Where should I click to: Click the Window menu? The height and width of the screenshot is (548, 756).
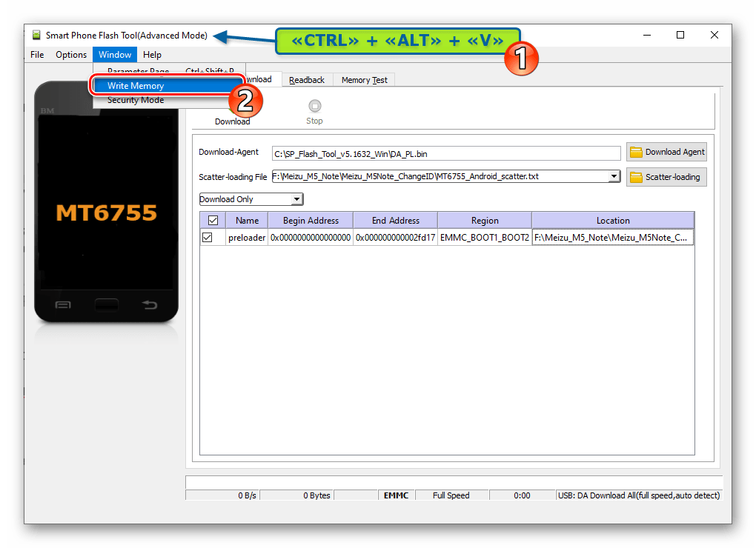pyautogui.click(x=115, y=54)
